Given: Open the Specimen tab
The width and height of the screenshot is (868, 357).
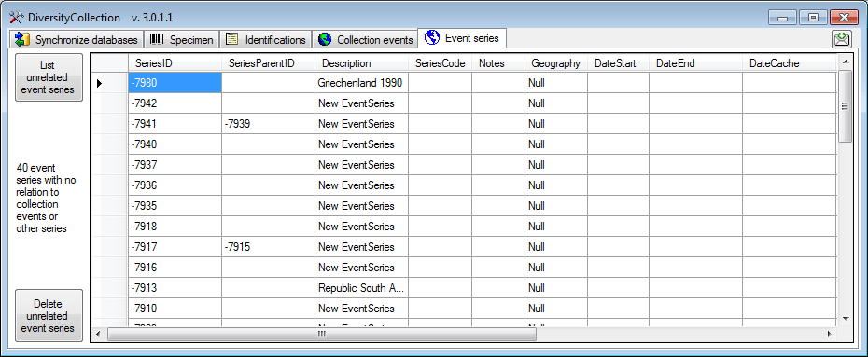Looking at the screenshot, I should [182, 40].
